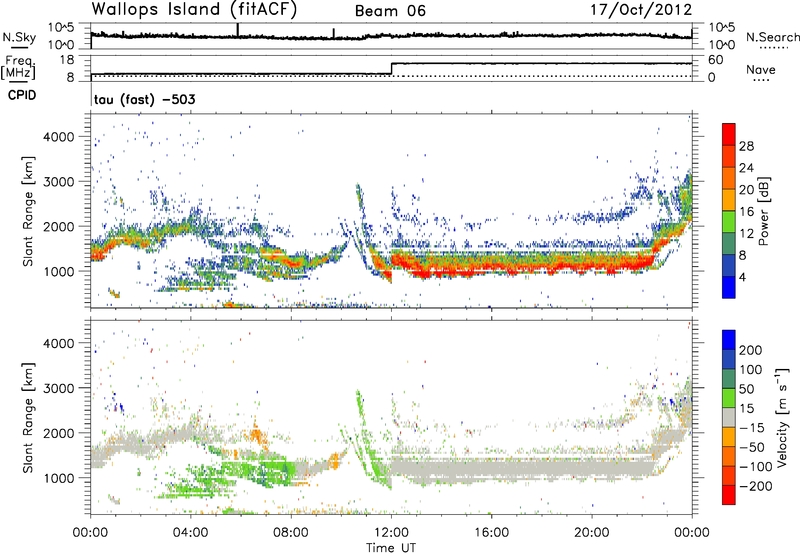800x554 pixels.
Task: Click the red bottom of velocity color bar
Action: pos(729,495)
